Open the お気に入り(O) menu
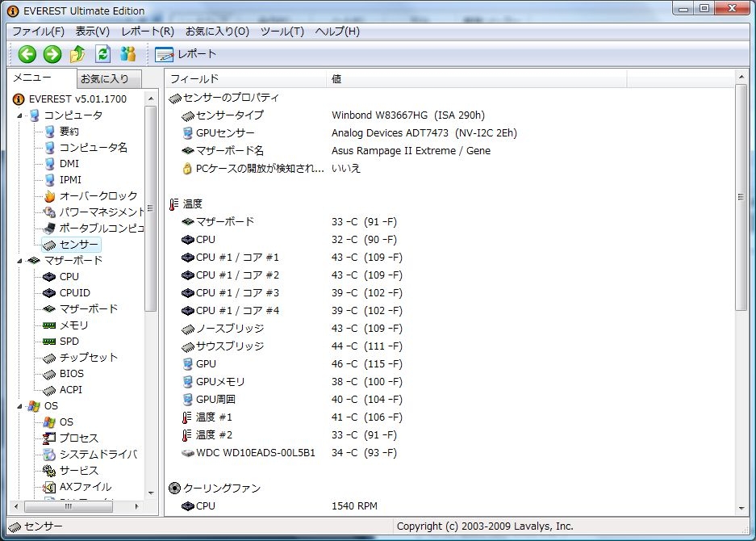Screen dimensions: 756x541 point(218,31)
